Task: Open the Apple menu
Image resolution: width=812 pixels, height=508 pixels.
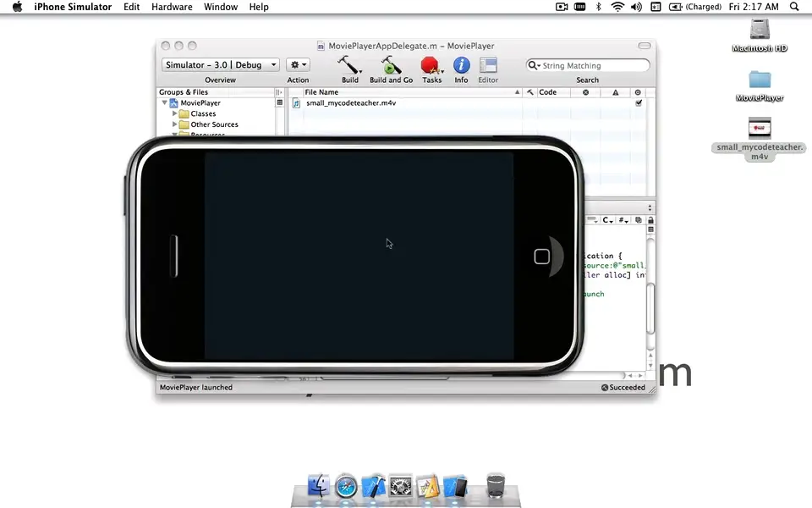Action: point(17,7)
